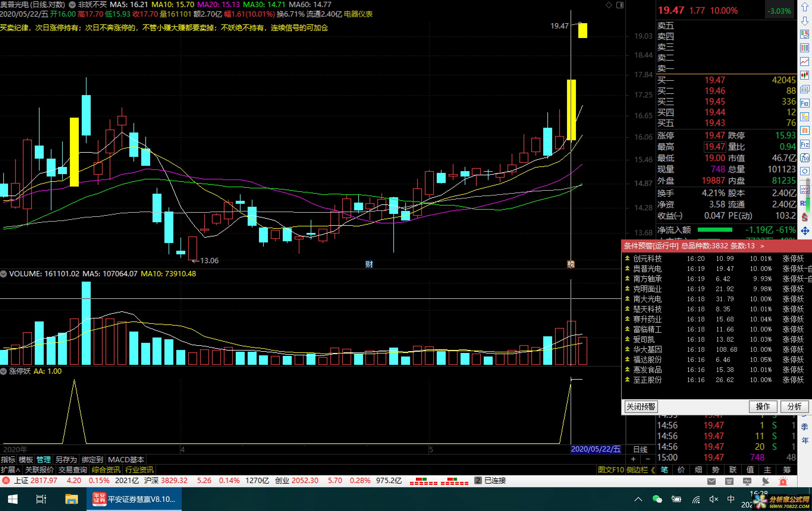Toggle the 侧边栏 sidebar collapse control

point(640,470)
